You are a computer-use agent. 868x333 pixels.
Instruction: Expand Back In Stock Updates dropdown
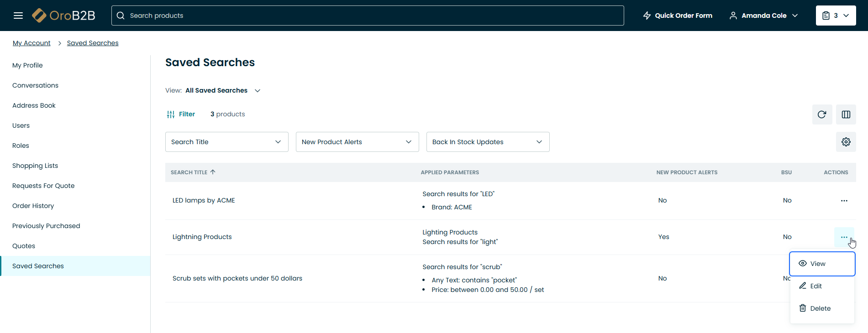tap(488, 142)
